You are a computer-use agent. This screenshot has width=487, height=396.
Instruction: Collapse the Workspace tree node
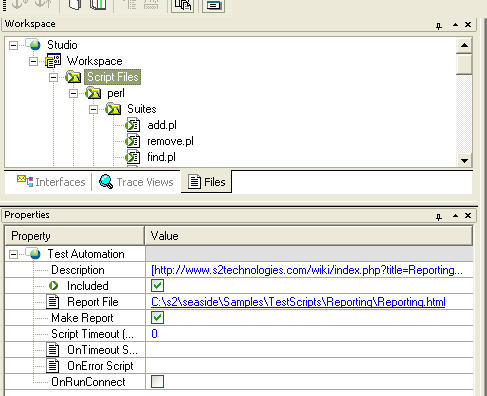click(33, 61)
